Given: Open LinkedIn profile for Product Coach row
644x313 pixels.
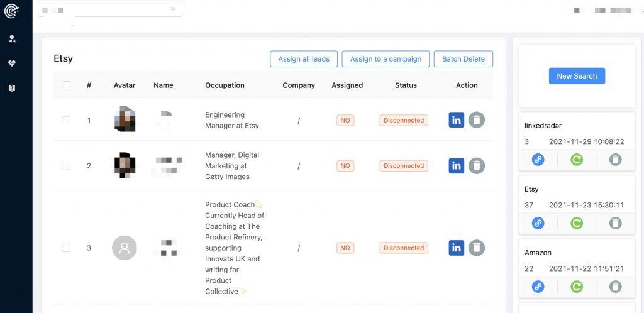Looking at the screenshot, I should [457, 248].
